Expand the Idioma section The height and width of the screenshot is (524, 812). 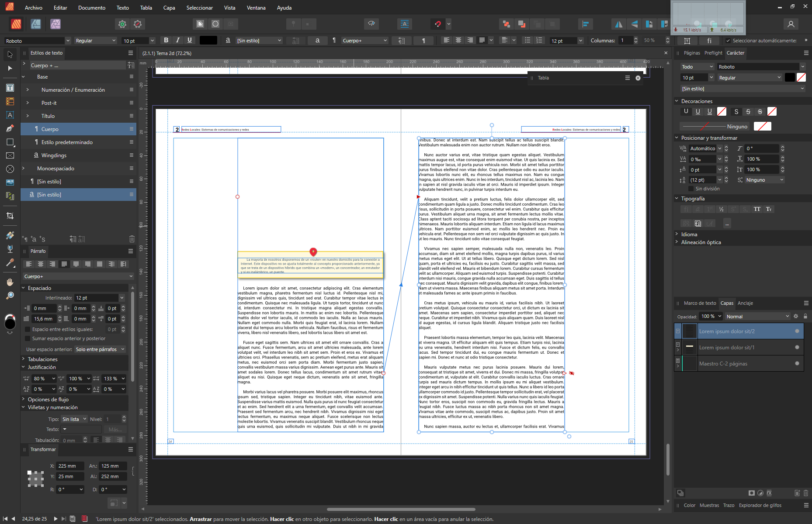[x=677, y=234]
